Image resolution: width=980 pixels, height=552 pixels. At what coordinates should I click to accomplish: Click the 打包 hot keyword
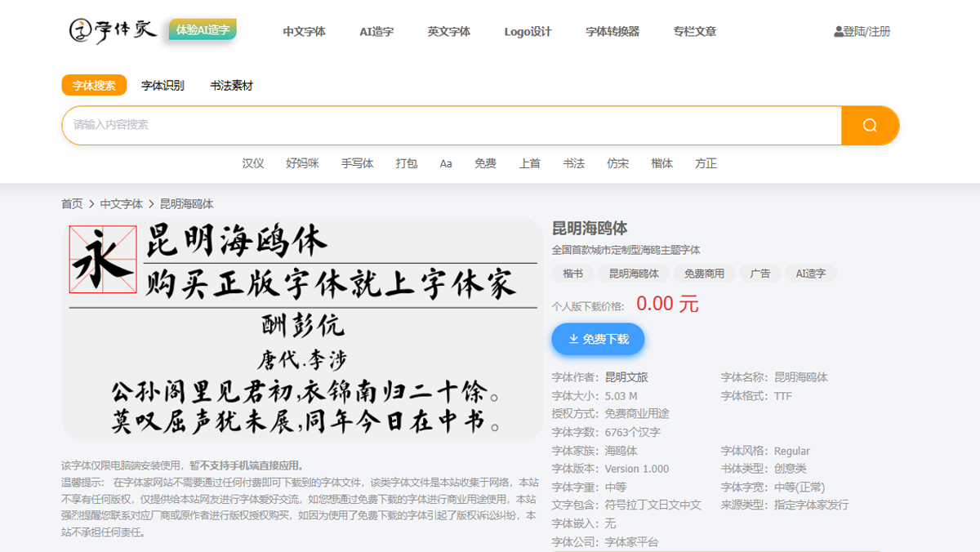[407, 163]
